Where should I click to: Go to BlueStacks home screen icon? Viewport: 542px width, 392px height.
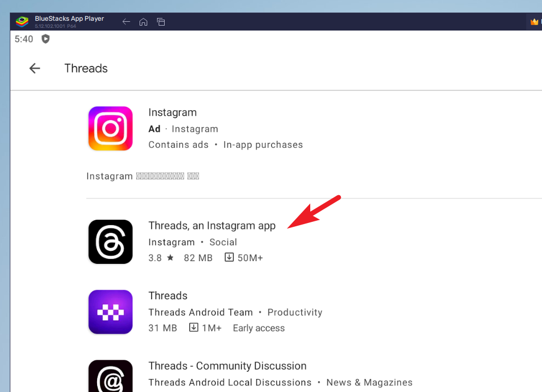point(143,22)
